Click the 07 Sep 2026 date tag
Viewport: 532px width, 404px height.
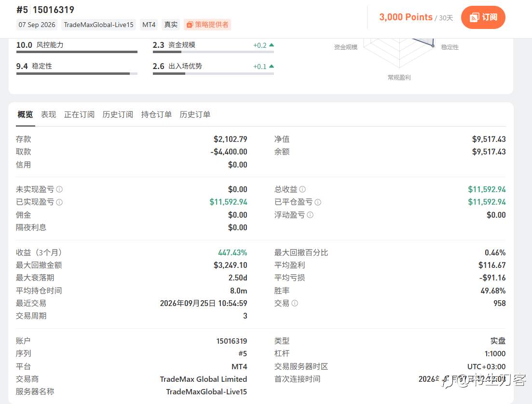(37, 25)
